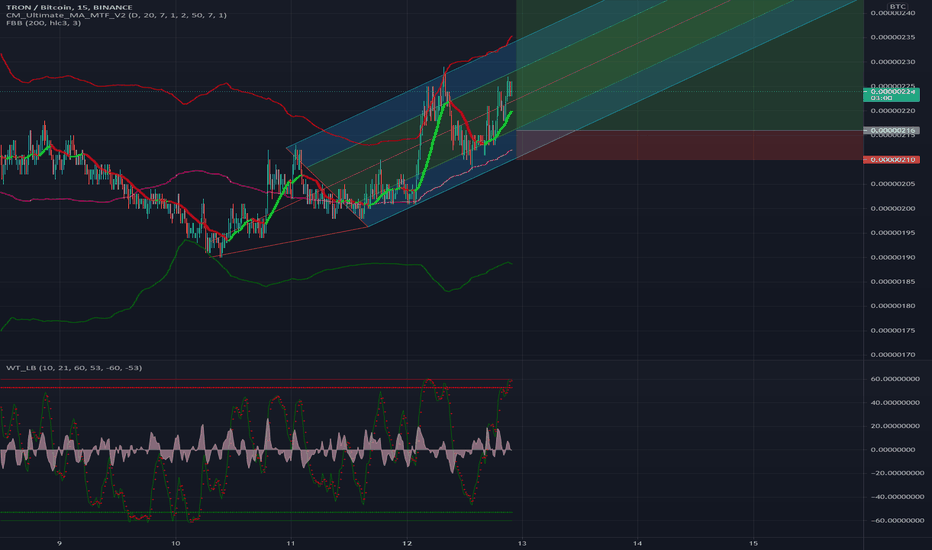
Task: Click date 10 on the time axis
Action: pyautogui.click(x=175, y=543)
